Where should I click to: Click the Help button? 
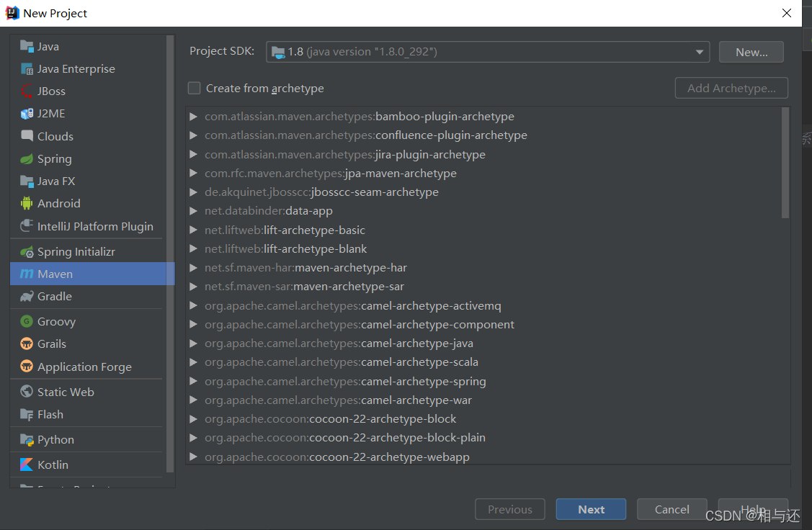pyautogui.click(x=753, y=509)
